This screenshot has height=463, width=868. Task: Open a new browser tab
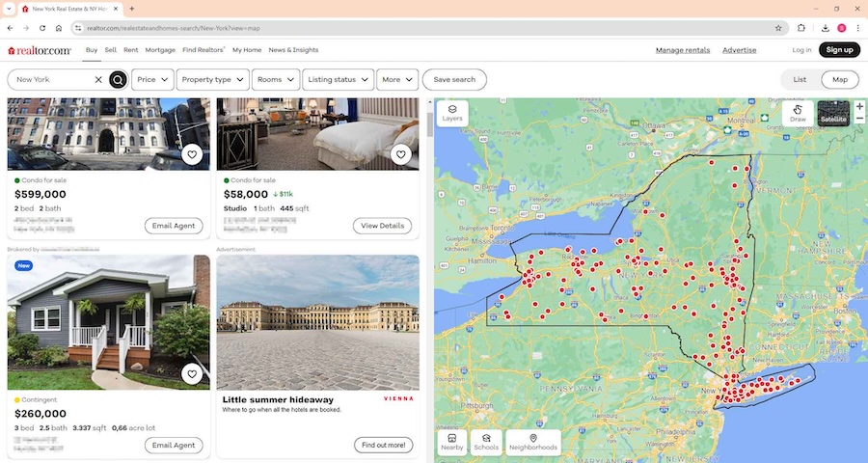coord(132,9)
